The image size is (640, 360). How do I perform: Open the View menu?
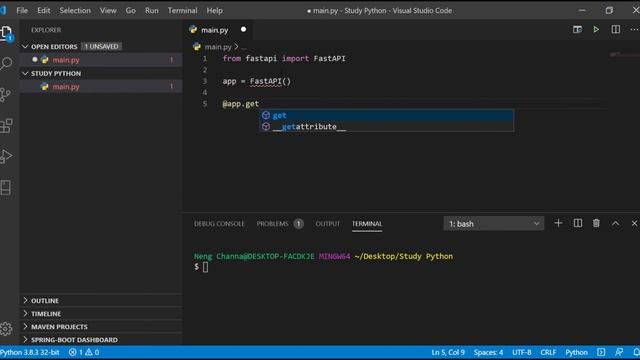pyautogui.click(x=108, y=11)
